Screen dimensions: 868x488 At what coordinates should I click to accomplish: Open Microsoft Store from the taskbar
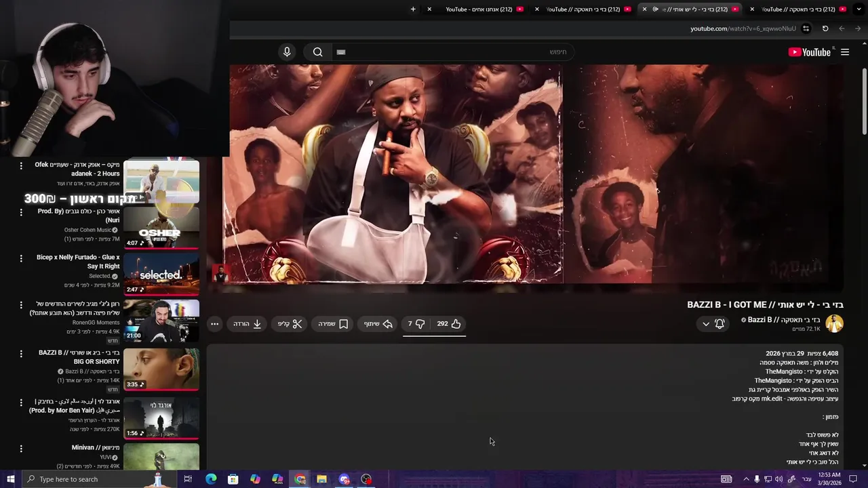pyautogui.click(x=233, y=479)
